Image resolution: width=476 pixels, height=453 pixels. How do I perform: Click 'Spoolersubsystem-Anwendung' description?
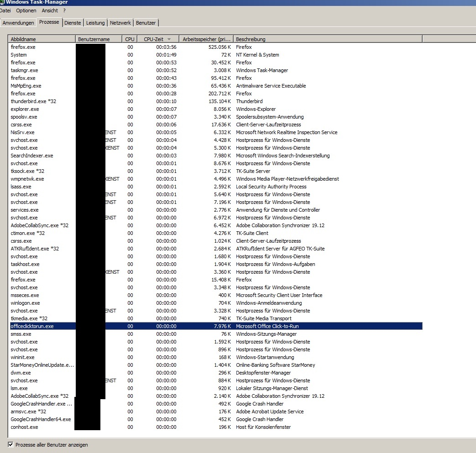pyautogui.click(x=270, y=117)
